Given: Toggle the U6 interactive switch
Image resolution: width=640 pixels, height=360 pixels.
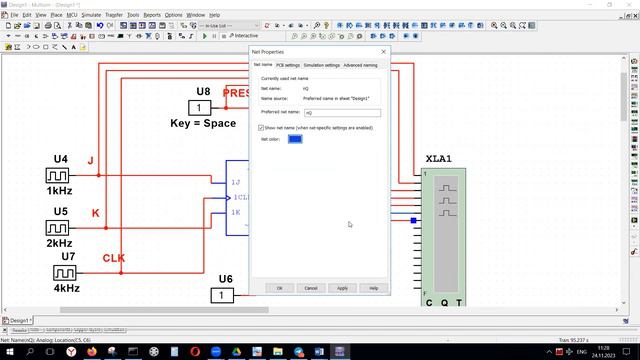Looking at the screenshot, I should (222, 295).
